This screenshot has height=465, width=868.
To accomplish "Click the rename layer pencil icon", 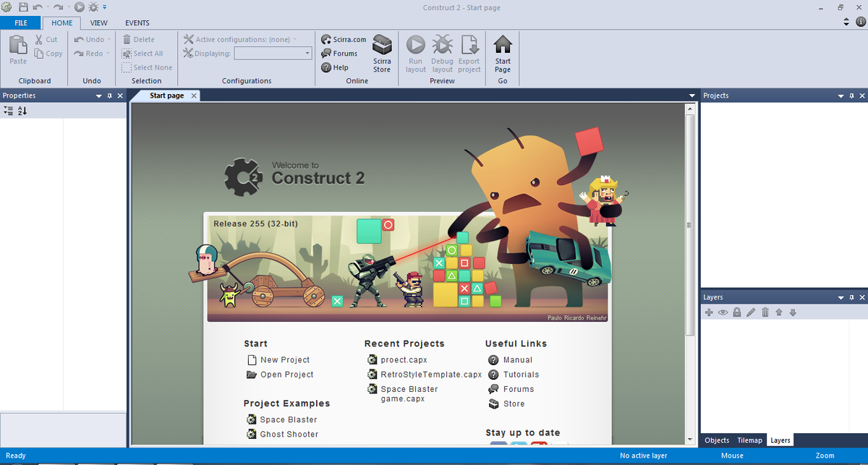I will (x=751, y=312).
